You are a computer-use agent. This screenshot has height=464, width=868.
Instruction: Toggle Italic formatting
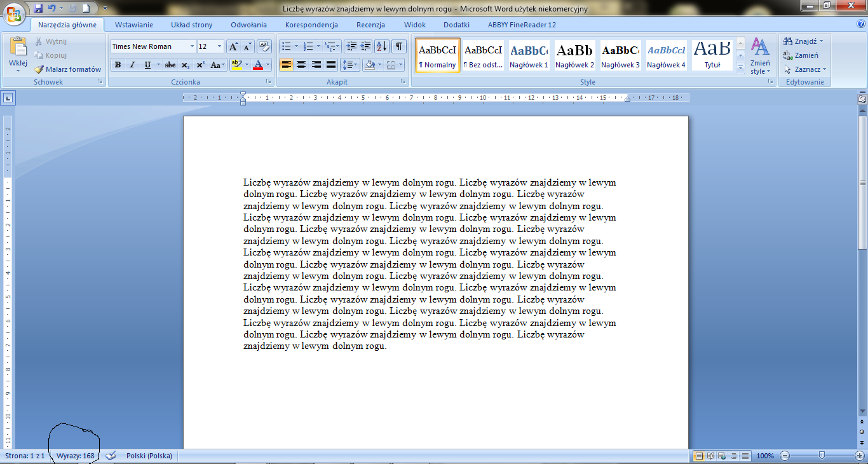tap(132, 65)
